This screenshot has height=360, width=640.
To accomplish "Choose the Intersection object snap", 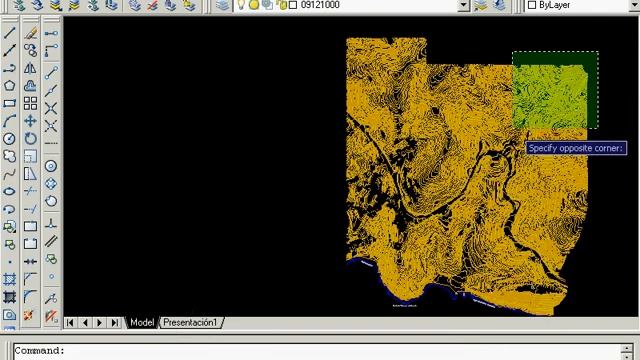I will coord(51,108).
